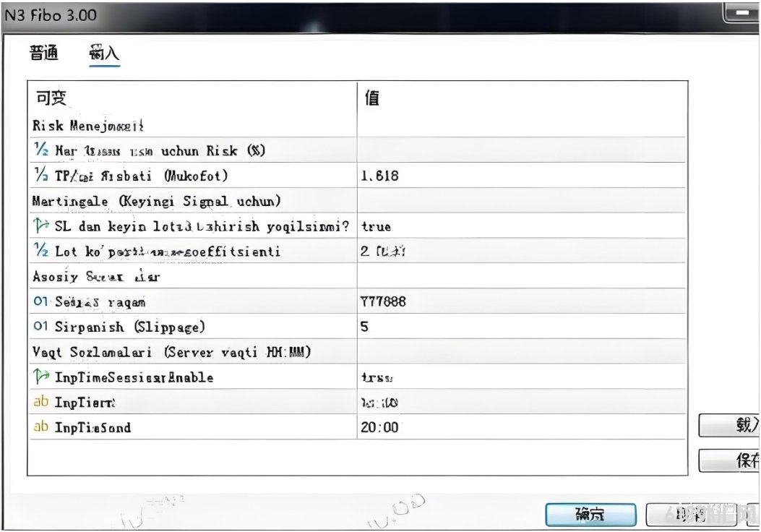Click the 01 icon beside Sirpanish (Slippage)
This screenshot has height=532, width=761.
[x=40, y=326]
